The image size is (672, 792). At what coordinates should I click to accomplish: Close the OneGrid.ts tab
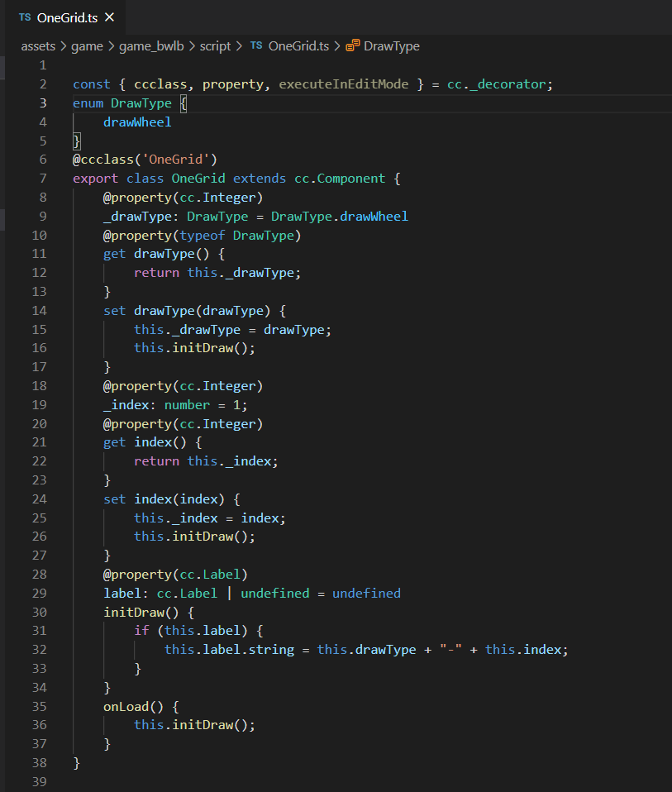coord(109,17)
